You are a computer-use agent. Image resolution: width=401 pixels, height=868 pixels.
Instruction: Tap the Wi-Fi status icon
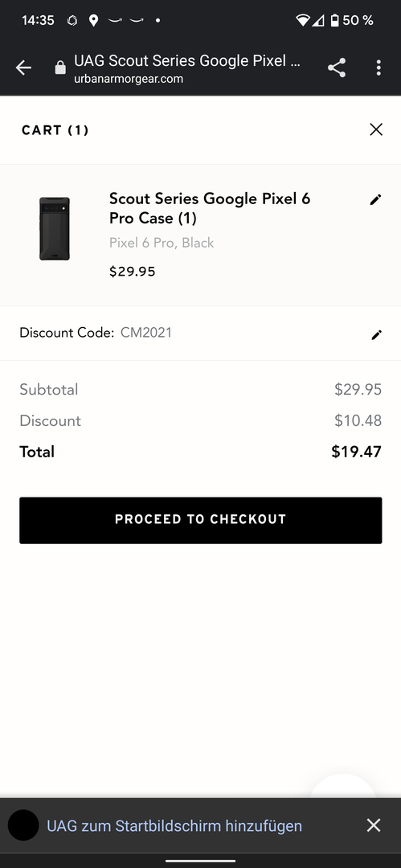coord(302,20)
